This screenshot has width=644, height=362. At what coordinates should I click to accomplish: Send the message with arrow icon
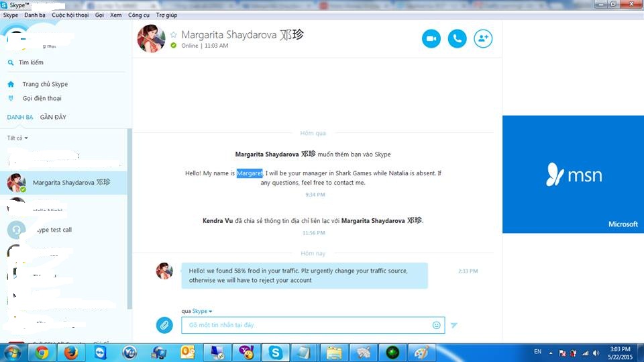point(454,325)
